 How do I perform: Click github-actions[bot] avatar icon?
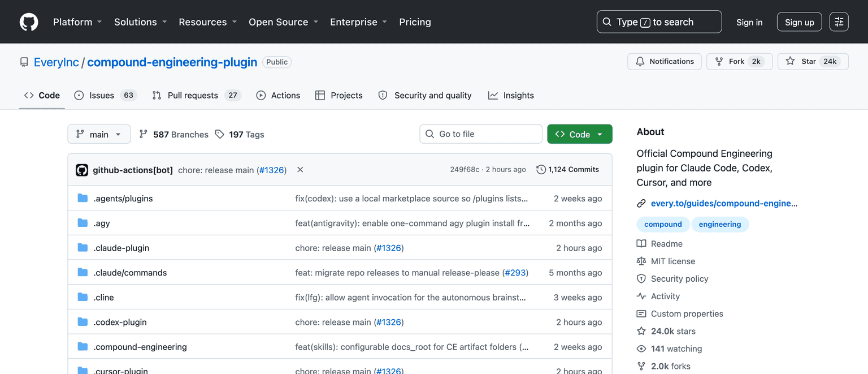tap(82, 170)
